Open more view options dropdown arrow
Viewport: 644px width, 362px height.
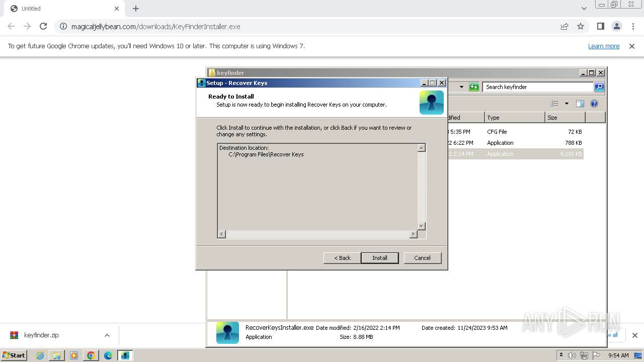pos(567,104)
